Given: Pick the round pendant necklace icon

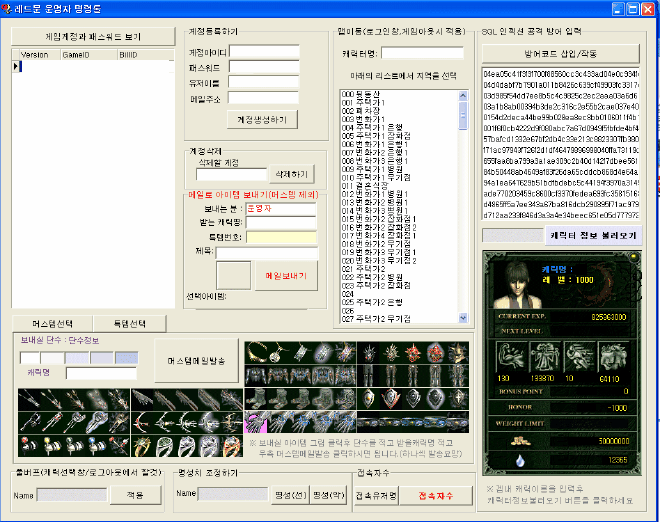Looking at the screenshot, I should click(x=278, y=352).
